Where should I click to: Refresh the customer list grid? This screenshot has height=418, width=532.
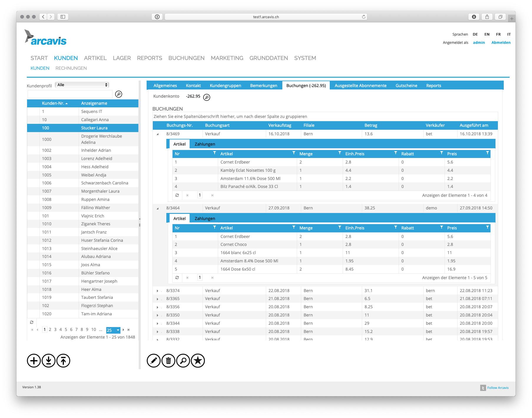pos(32,322)
